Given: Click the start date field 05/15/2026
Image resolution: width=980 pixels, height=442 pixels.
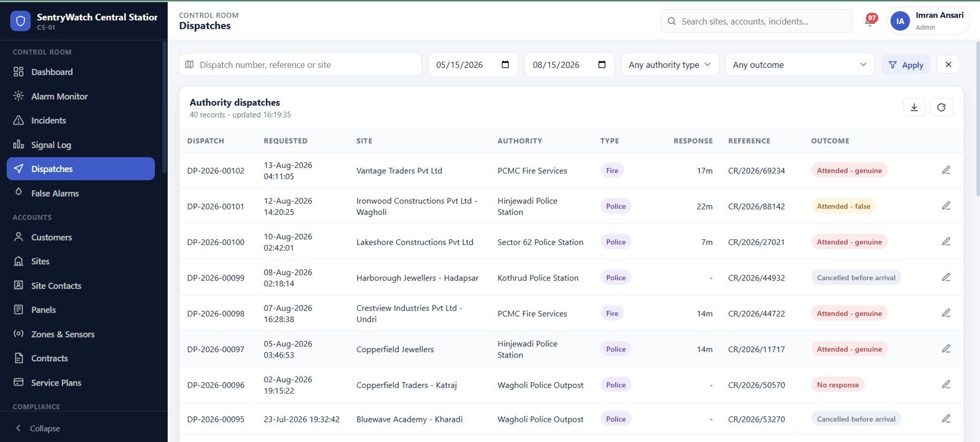Looking at the screenshot, I should (x=473, y=64).
